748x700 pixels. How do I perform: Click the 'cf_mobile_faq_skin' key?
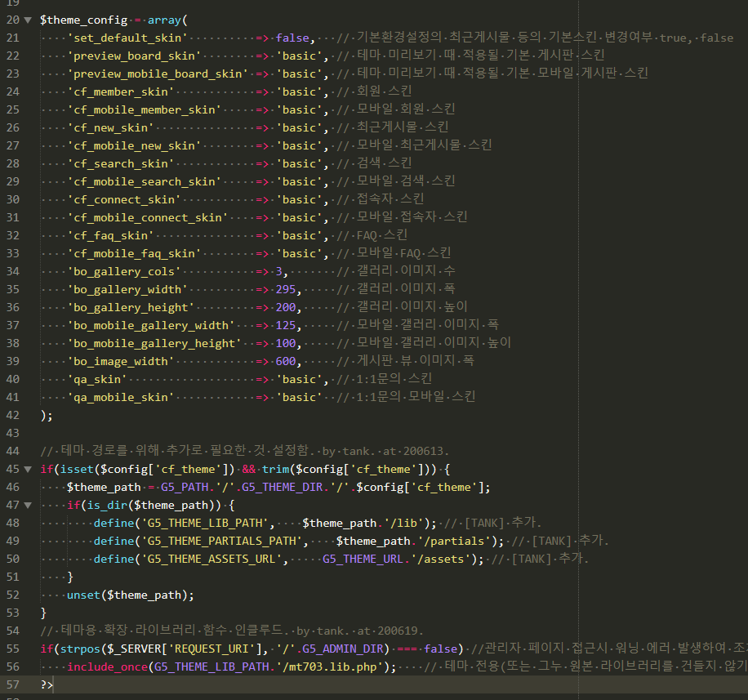[x=135, y=253]
